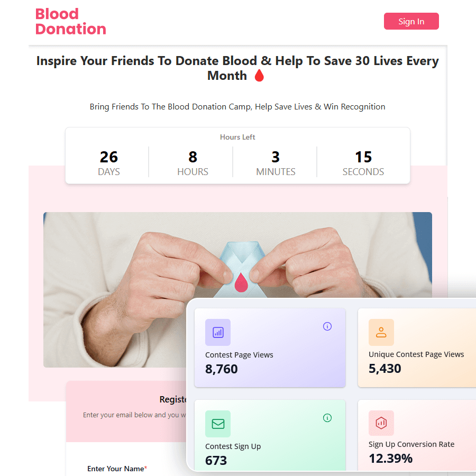
Task: Click the Blood Donation logo
Action: (71, 22)
